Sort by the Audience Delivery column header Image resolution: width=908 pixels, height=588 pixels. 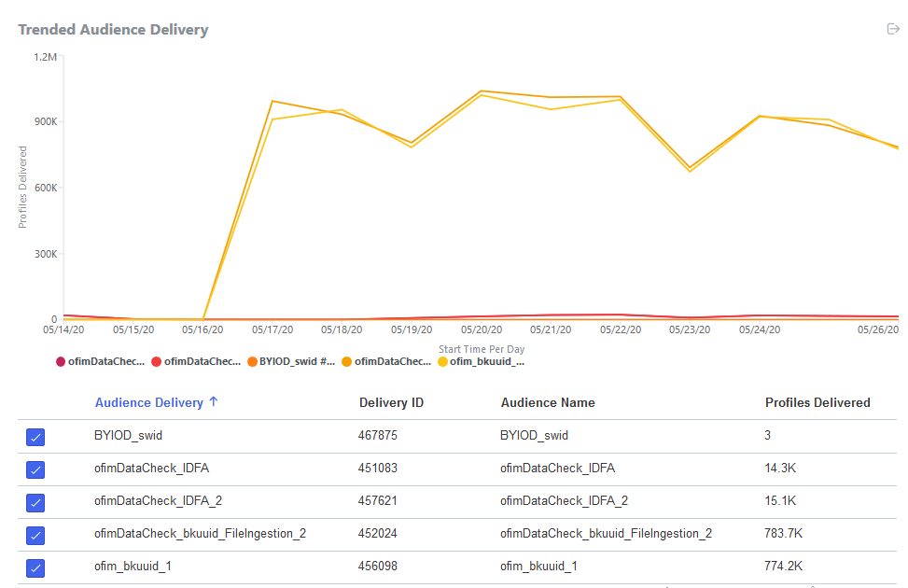[x=148, y=402]
